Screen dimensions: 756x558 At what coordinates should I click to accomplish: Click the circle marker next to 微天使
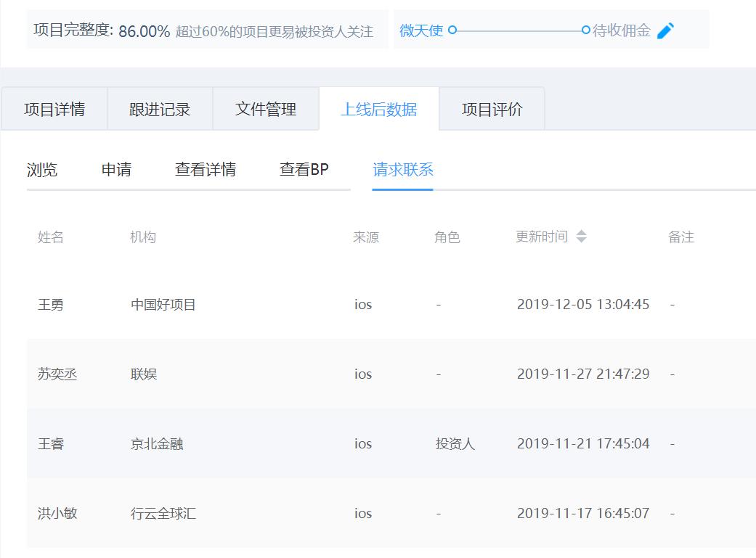click(452, 30)
